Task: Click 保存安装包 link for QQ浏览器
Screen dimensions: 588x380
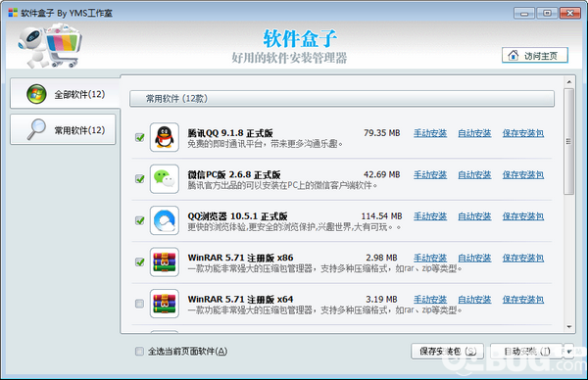Action: tap(523, 216)
